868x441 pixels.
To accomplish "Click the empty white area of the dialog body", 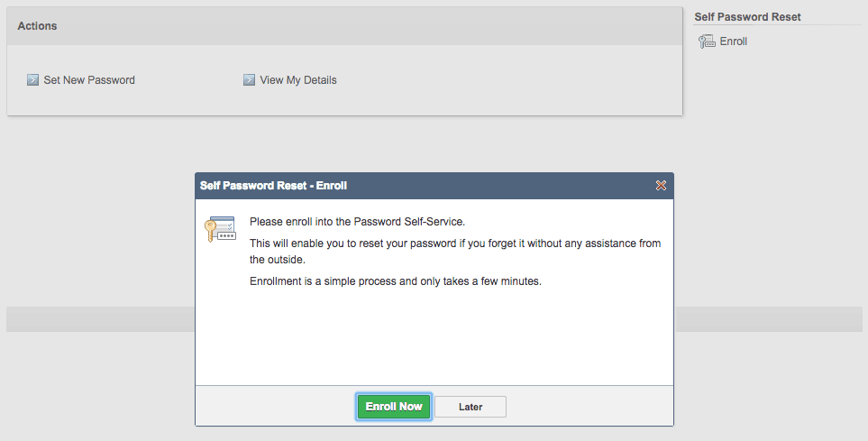I will pyautogui.click(x=434, y=338).
